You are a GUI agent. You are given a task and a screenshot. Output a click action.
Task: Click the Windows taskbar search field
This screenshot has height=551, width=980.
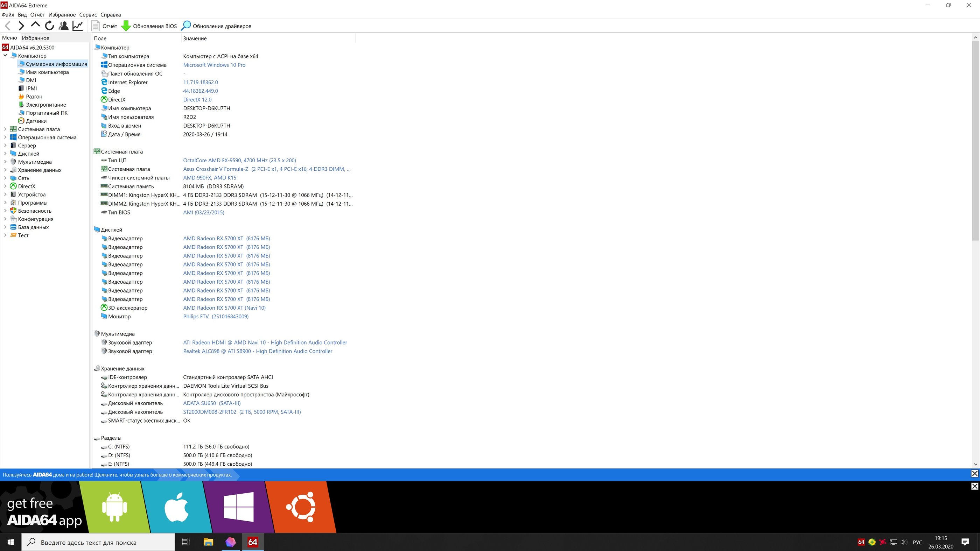click(98, 543)
